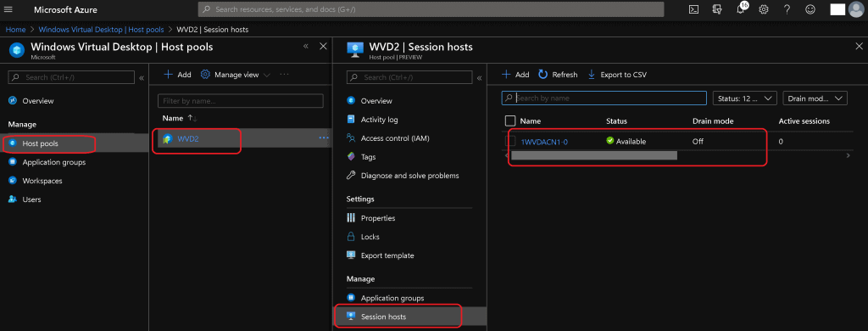
Task: Click the WVD2 session hosts blade icon
Action: [x=355, y=50]
